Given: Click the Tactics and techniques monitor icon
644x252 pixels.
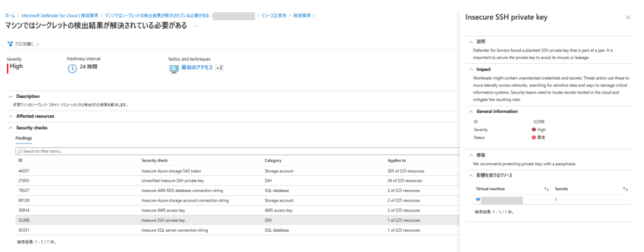Looking at the screenshot, I should click(x=173, y=69).
